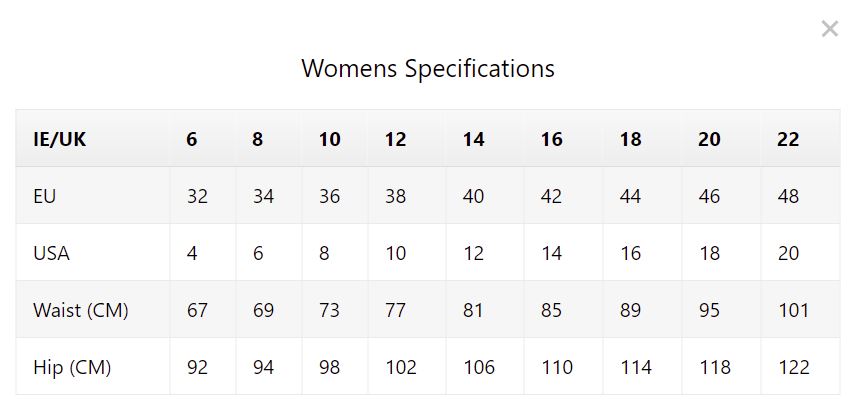
Task: Click USA size 20 cell
Action: click(x=800, y=253)
